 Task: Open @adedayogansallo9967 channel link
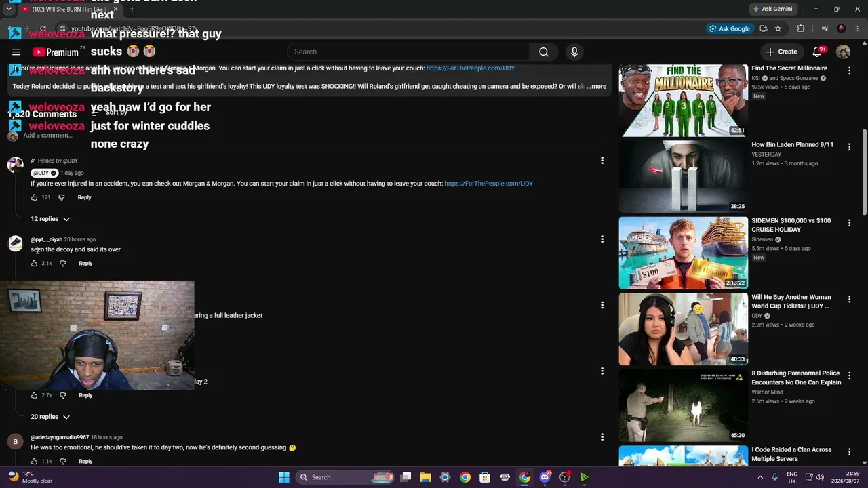tap(60, 437)
